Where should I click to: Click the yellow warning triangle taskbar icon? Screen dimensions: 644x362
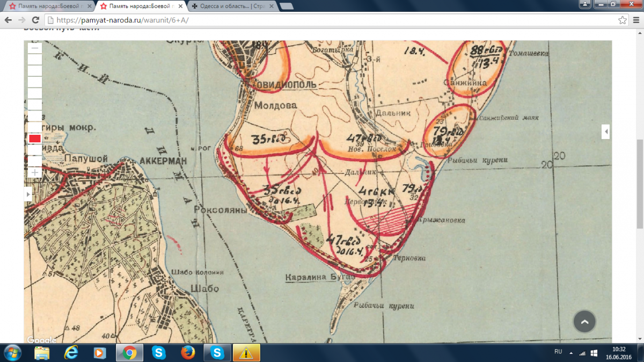[246, 353]
